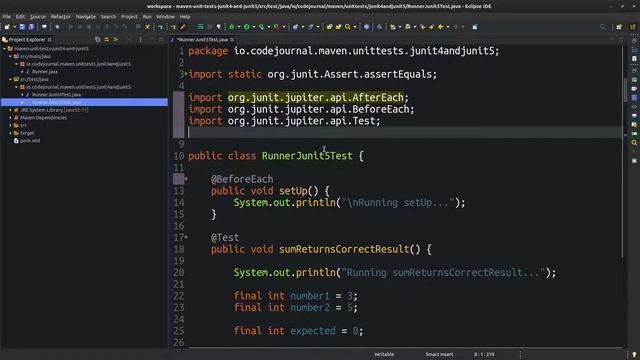Click the search icon in right trim bar
This screenshot has height=360, width=640.
[634, 143]
